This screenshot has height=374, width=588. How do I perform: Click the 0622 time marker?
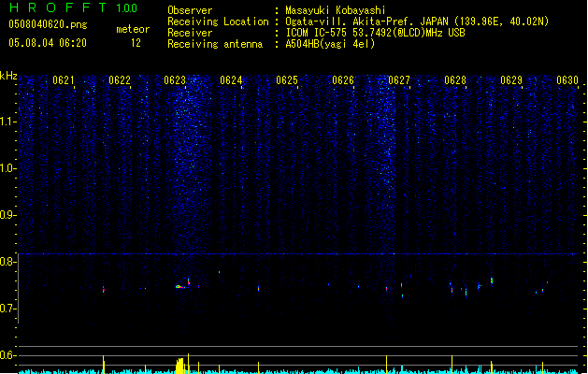(120, 80)
